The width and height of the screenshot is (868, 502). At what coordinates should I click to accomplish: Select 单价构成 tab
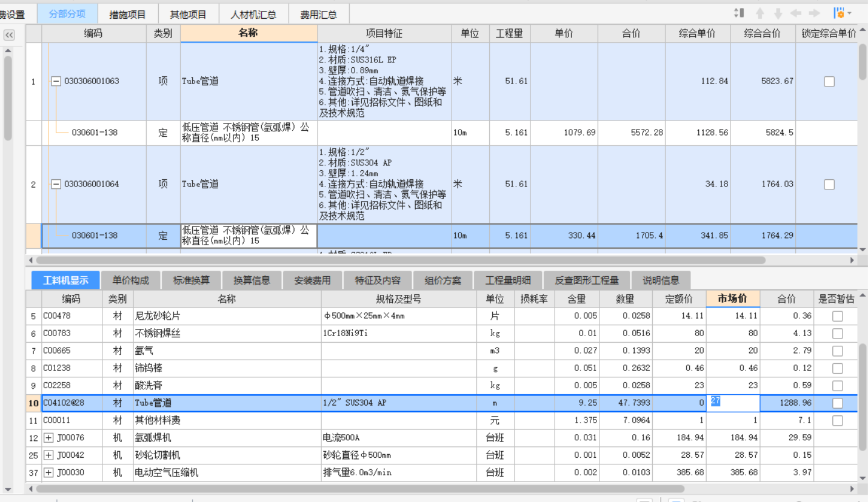click(x=130, y=280)
